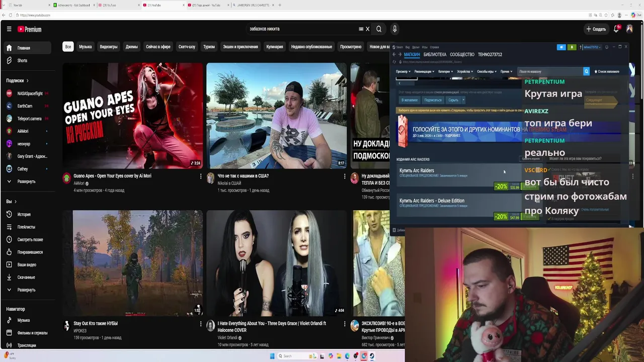Expand the Вы section with Развернуть
Screen dimensions: 644x362
(26, 290)
